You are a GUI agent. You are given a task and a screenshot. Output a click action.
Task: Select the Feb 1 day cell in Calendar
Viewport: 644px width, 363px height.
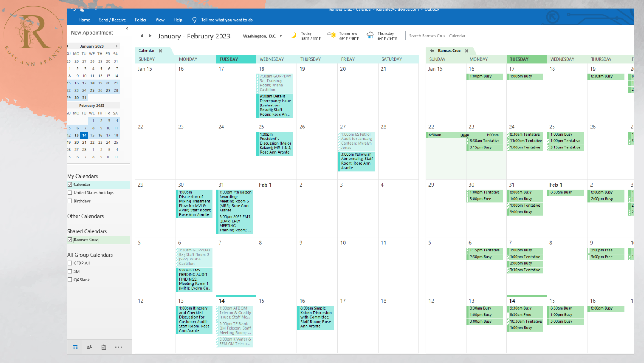coord(276,208)
